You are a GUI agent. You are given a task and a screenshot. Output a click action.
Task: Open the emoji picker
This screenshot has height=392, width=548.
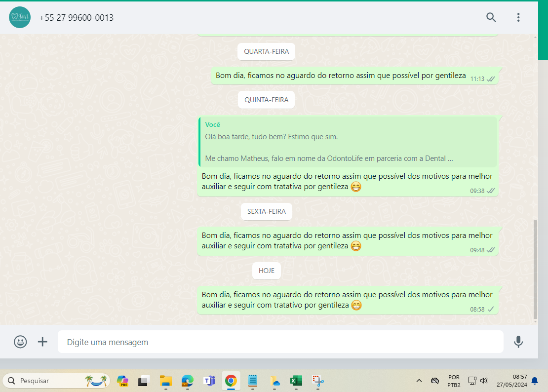(x=20, y=342)
